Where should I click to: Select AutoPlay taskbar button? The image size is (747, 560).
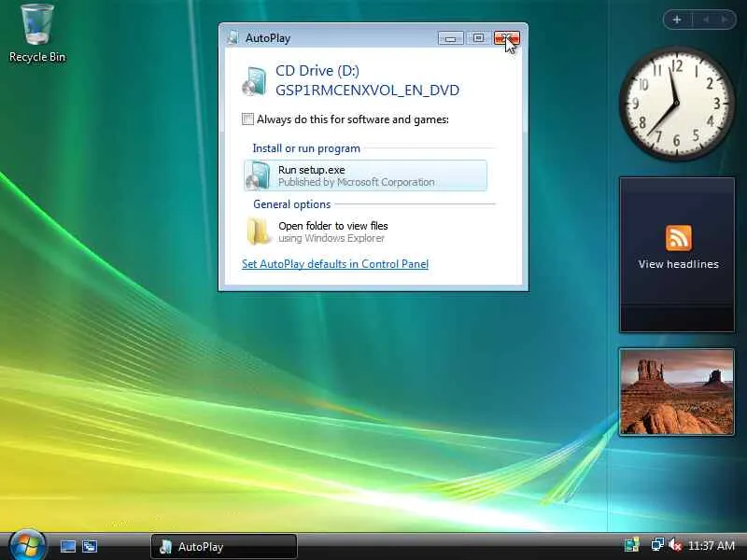(x=224, y=546)
